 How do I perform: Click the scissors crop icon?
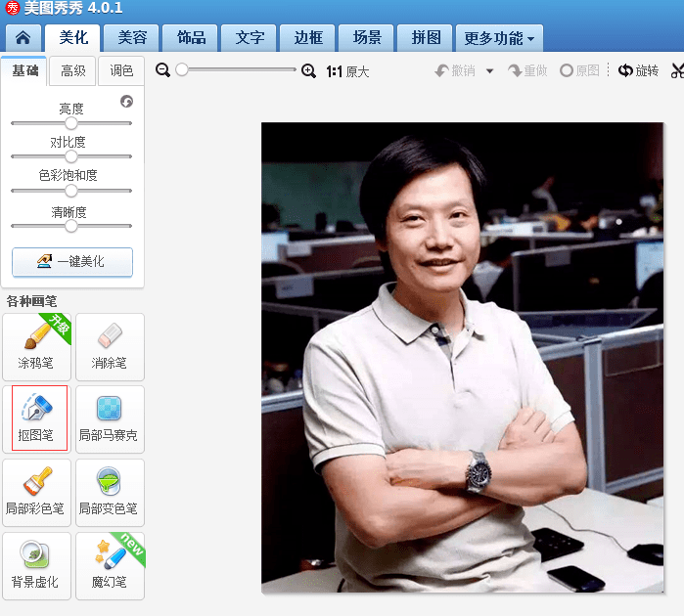(x=677, y=70)
